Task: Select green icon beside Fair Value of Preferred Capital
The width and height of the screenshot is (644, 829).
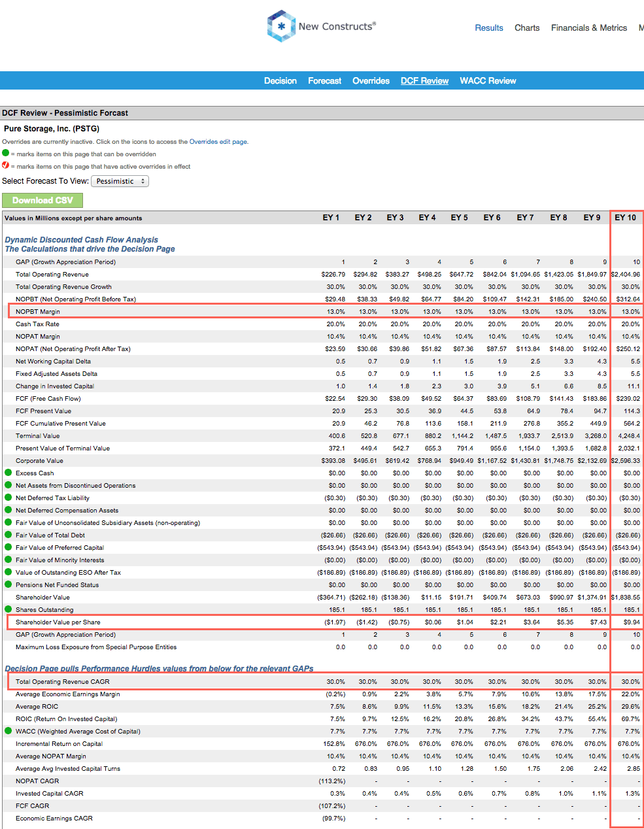Action: [x=8, y=547]
